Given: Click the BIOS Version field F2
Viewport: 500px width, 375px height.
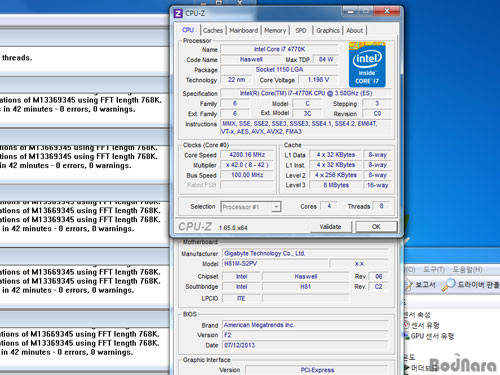Looking at the screenshot, I should 305,335.
